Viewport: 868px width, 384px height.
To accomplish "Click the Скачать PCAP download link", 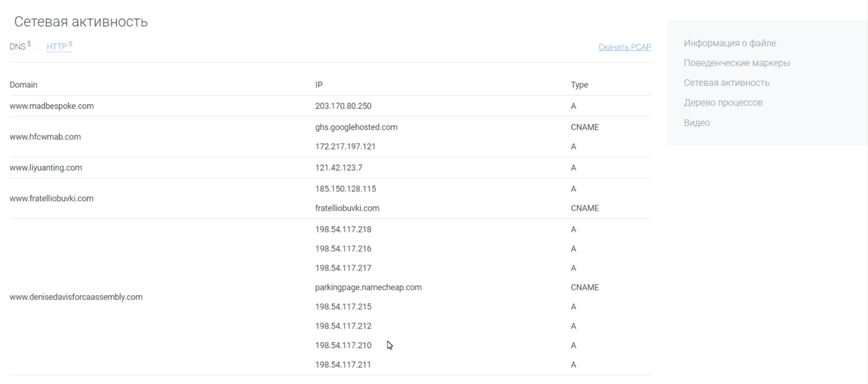I will 624,47.
